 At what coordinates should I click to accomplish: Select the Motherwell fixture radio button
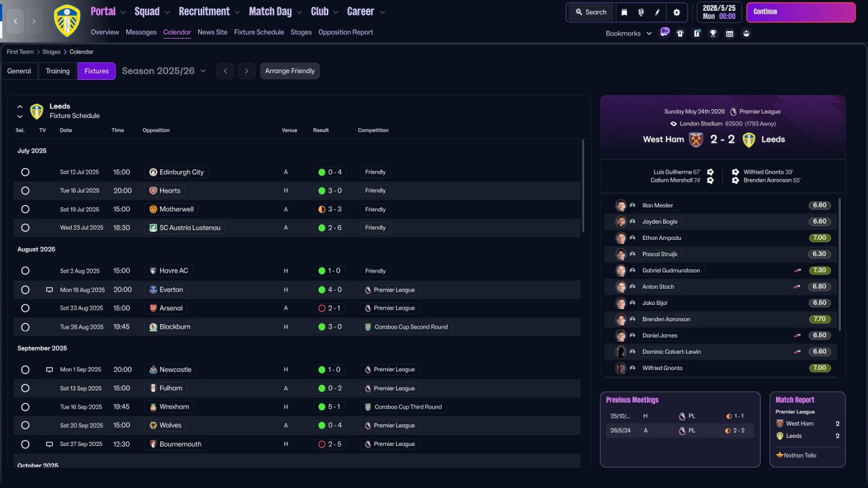[x=25, y=209]
